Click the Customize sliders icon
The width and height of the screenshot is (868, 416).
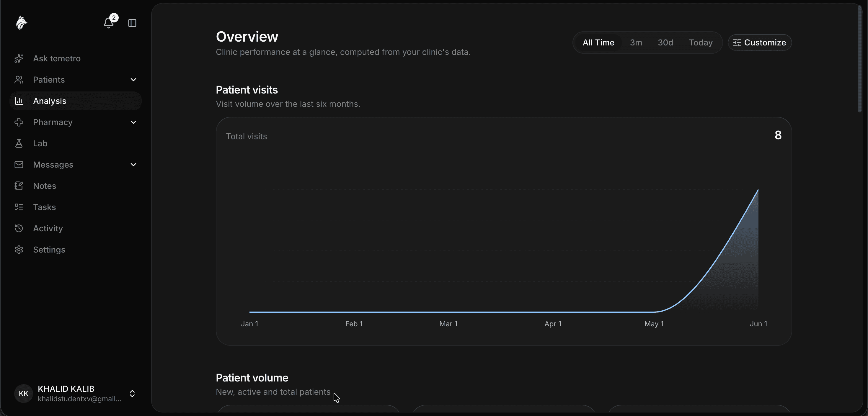pyautogui.click(x=737, y=42)
